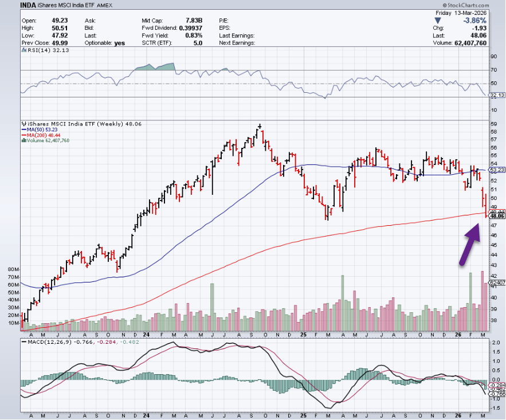
Task: Select the Prev Close value 49.99
Action: pyautogui.click(x=60, y=43)
